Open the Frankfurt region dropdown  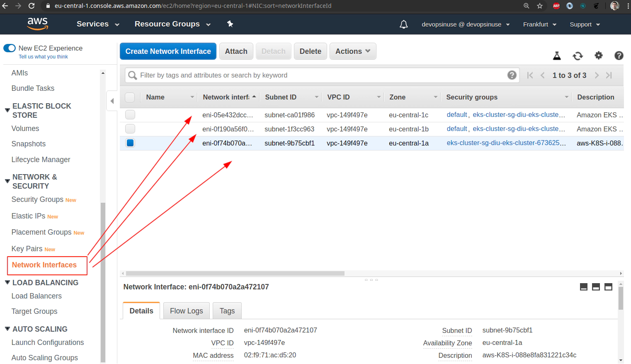point(539,24)
